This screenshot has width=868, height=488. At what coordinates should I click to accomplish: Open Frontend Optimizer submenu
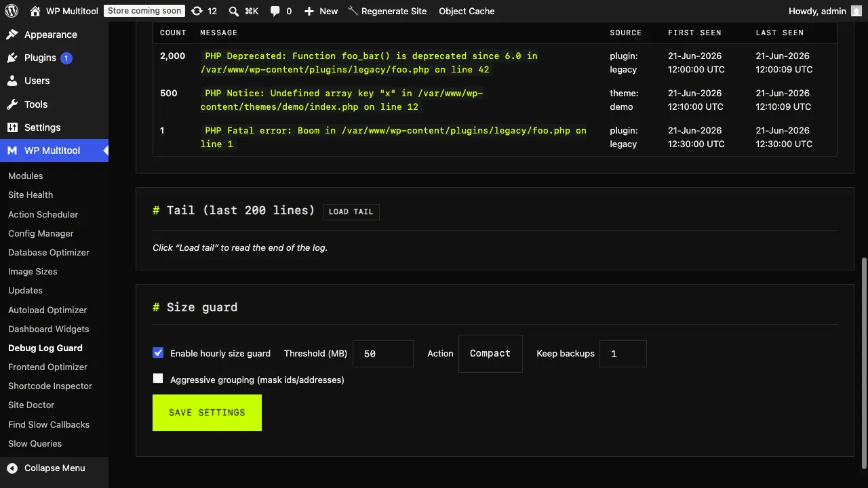point(47,367)
